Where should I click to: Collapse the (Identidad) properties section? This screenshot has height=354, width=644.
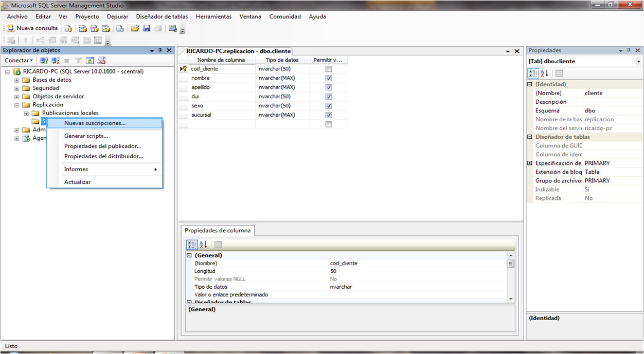[530, 84]
